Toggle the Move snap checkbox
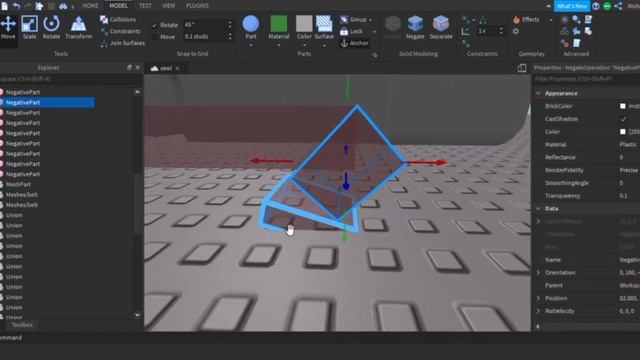Image resolution: width=640 pixels, height=360 pixels. point(154,37)
